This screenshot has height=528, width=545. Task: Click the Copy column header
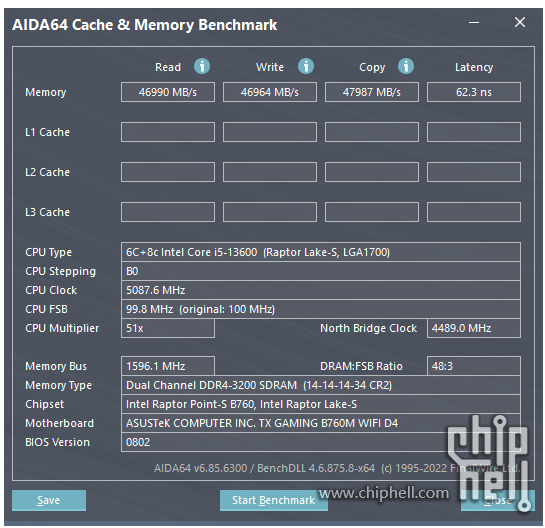click(x=372, y=67)
